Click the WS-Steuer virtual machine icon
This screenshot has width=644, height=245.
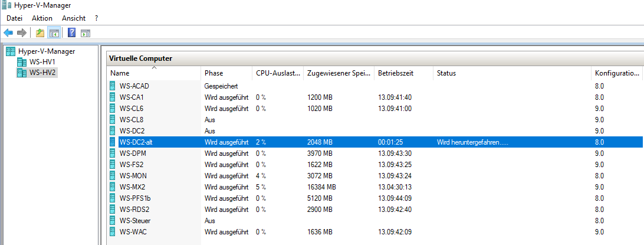coord(113,220)
